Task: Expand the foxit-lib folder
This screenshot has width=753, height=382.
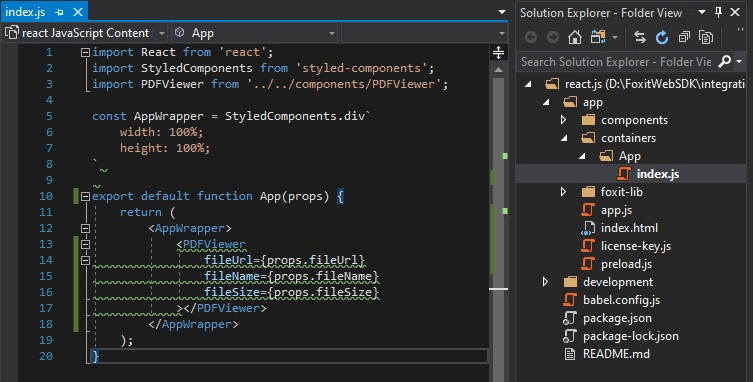Action: [x=564, y=192]
